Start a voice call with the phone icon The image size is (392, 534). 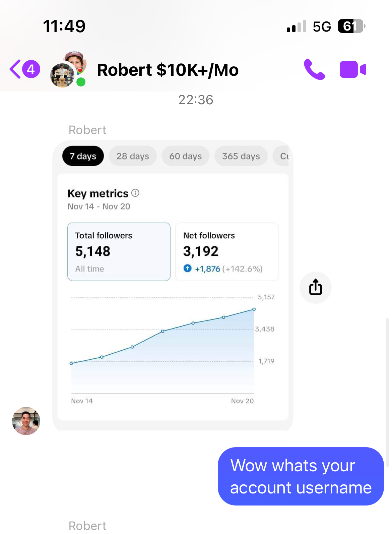pos(314,69)
